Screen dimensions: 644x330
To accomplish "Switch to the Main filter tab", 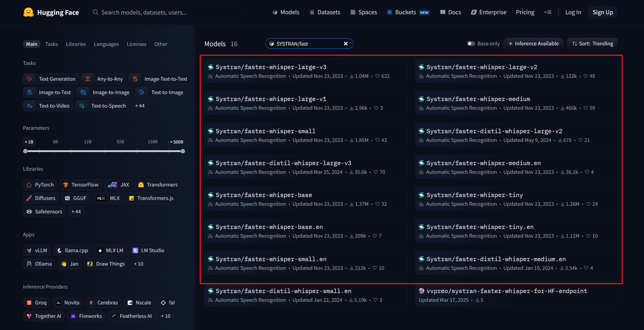I will [x=32, y=44].
